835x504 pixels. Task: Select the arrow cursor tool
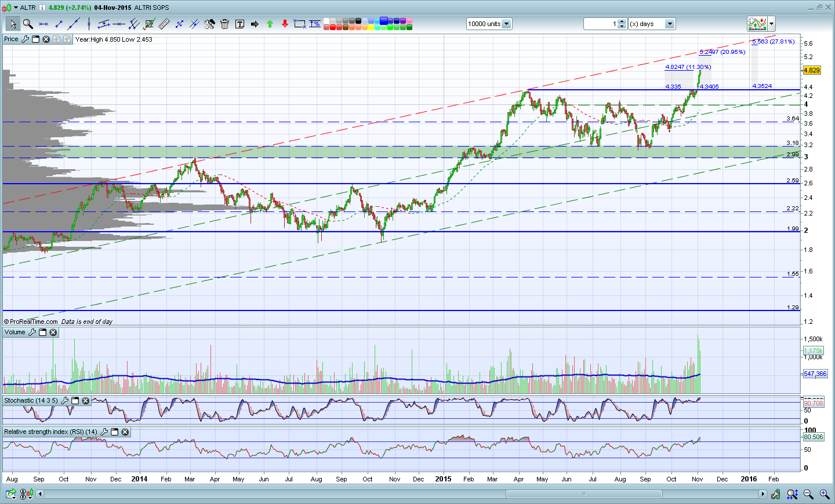pyautogui.click(x=12, y=24)
